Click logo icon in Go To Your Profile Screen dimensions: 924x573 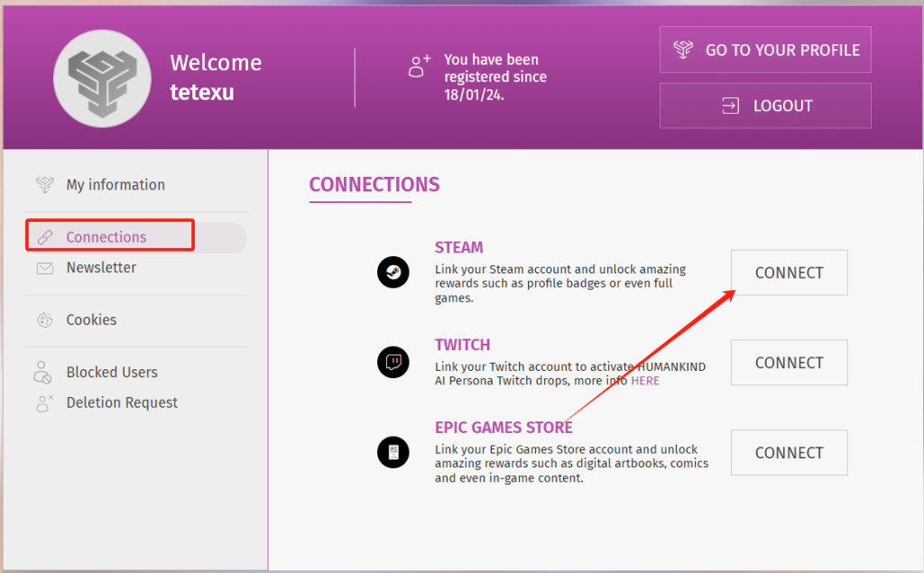[683, 50]
